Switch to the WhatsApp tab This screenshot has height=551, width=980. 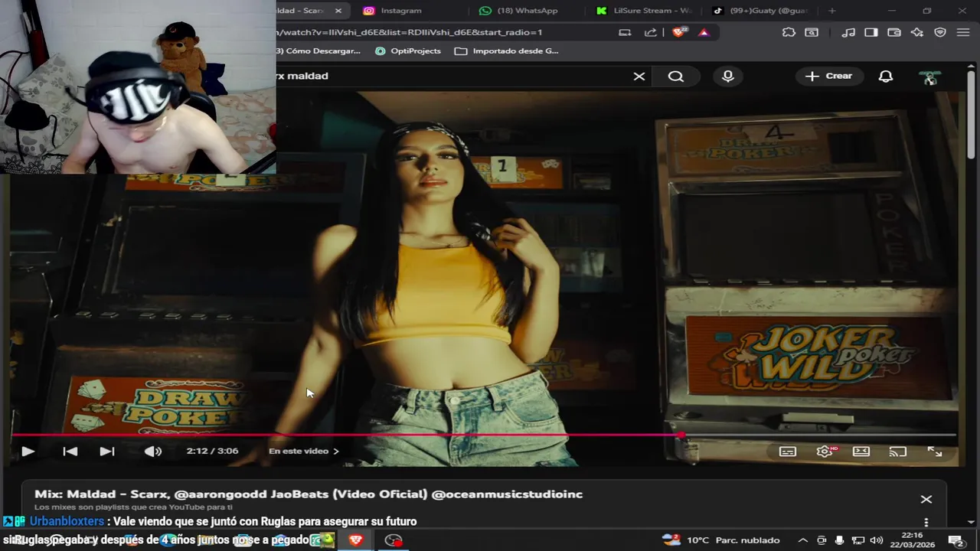pos(528,11)
